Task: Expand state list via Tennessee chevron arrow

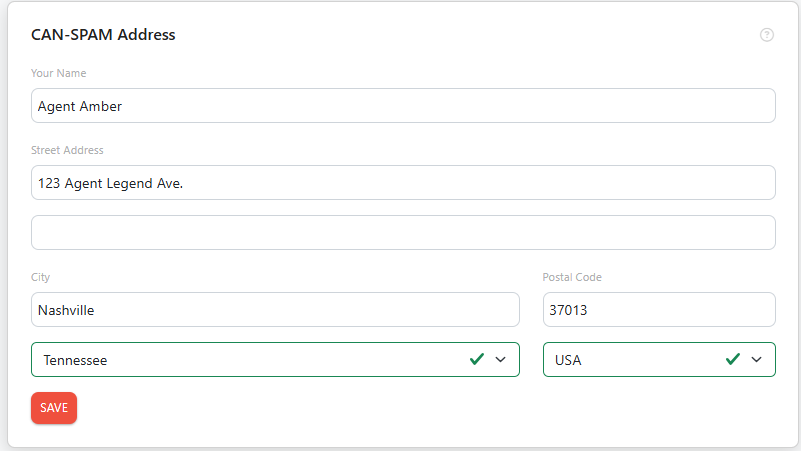Action: [x=500, y=360]
